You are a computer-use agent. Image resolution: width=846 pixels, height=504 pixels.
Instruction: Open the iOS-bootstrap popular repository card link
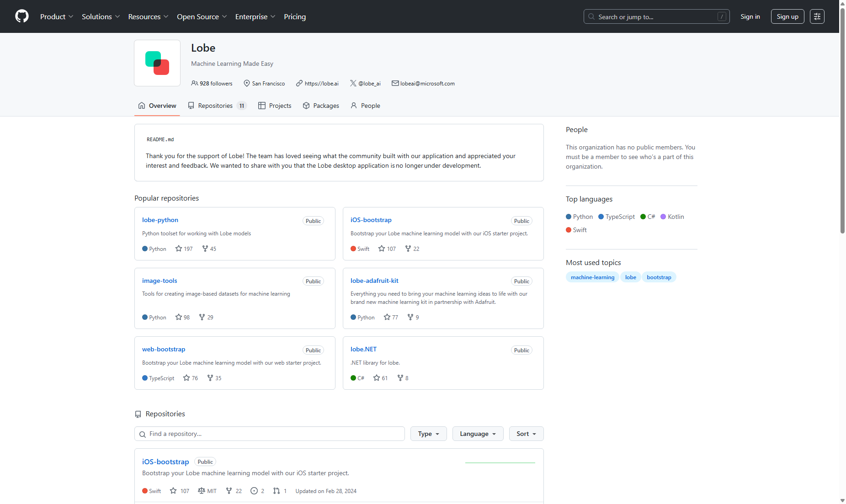(371, 220)
